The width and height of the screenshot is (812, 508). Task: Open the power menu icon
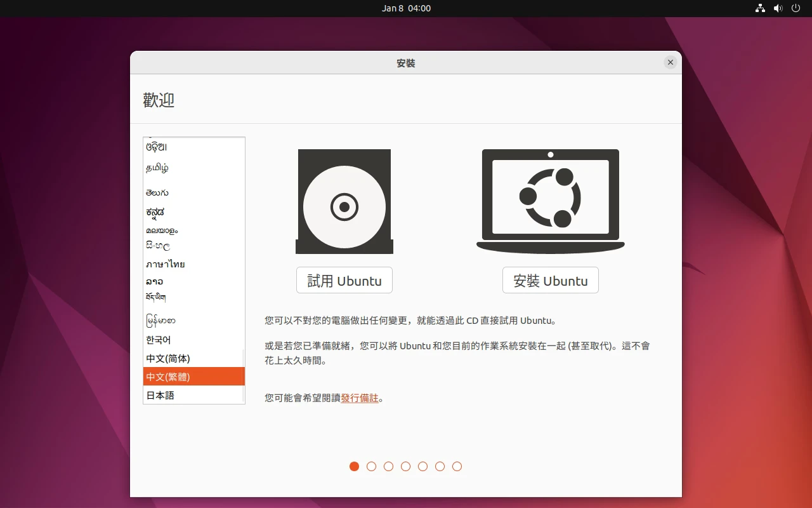(x=796, y=8)
